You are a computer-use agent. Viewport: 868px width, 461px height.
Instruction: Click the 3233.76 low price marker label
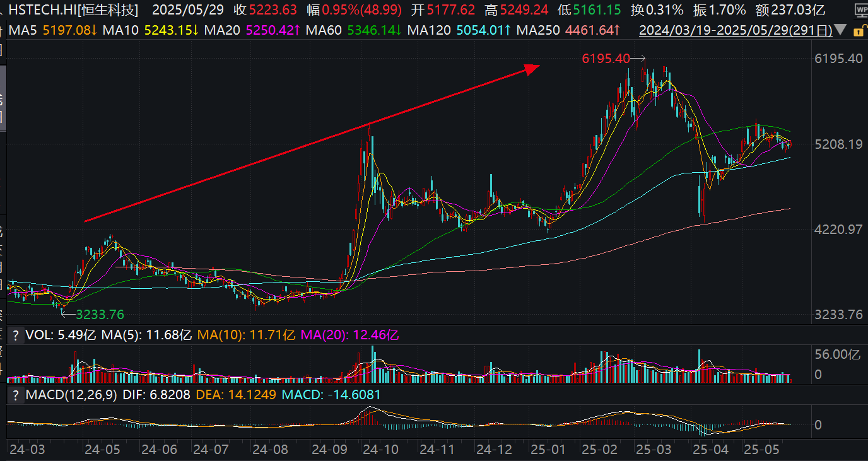pos(100,314)
